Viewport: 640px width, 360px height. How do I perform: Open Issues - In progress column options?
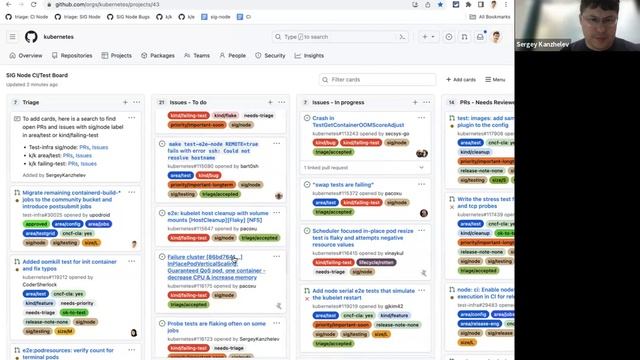(x=427, y=102)
